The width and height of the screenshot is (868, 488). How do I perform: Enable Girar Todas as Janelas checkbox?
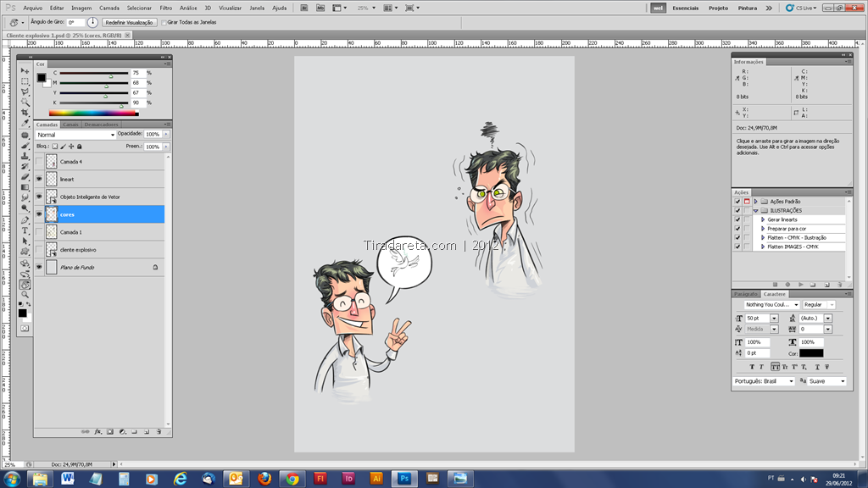tap(164, 23)
